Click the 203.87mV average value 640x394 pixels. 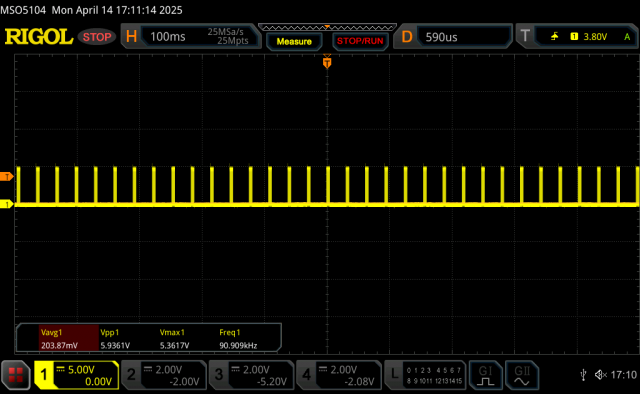pos(59,345)
